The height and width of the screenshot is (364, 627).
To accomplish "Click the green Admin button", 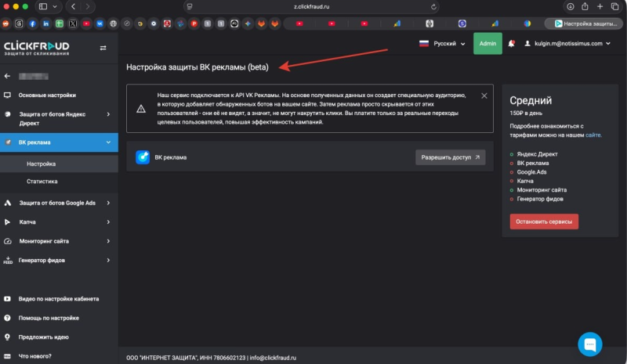I will click(487, 44).
